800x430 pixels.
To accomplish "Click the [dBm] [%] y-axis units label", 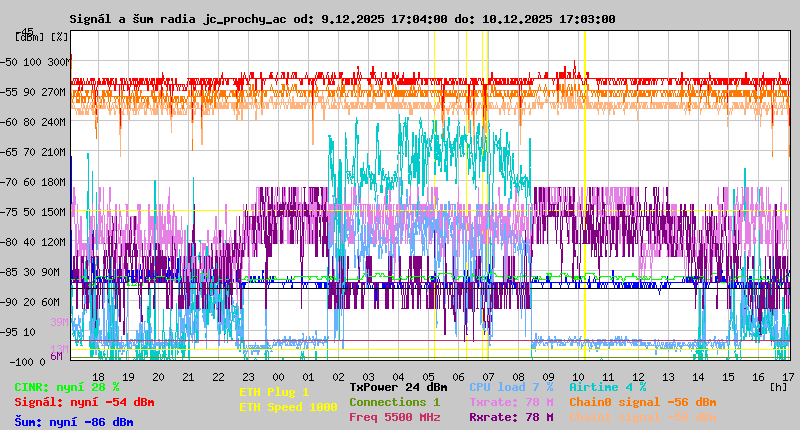I will (42, 37).
